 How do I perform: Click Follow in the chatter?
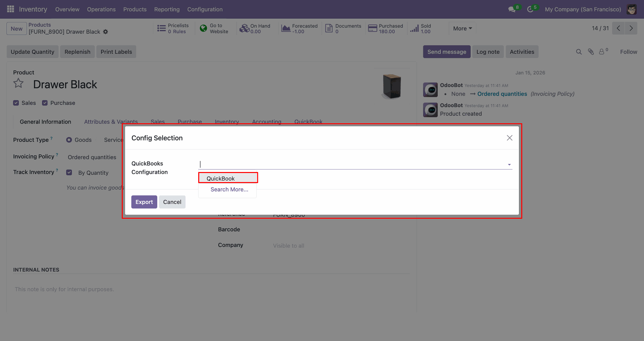click(x=629, y=52)
